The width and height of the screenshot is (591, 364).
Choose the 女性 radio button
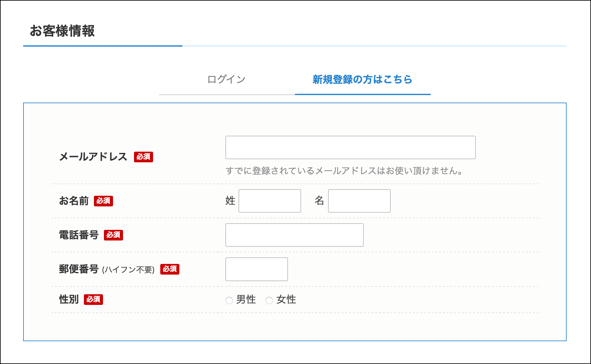click(269, 301)
